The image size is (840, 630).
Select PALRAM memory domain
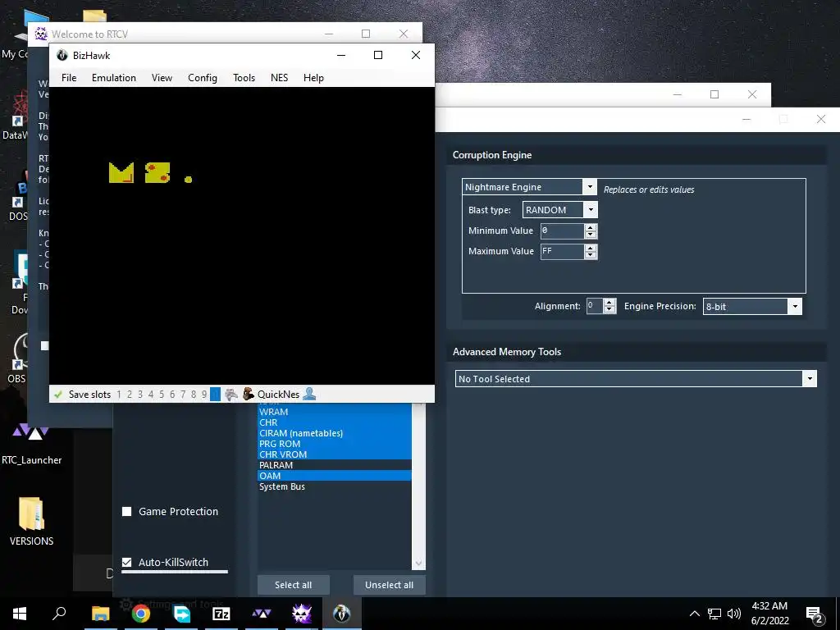[335, 465]
